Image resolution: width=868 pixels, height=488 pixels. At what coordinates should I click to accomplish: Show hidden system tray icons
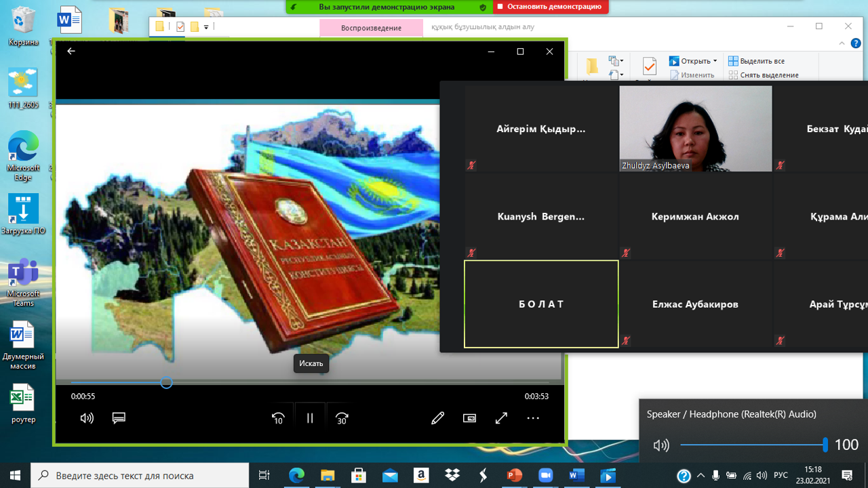point(701,476)
